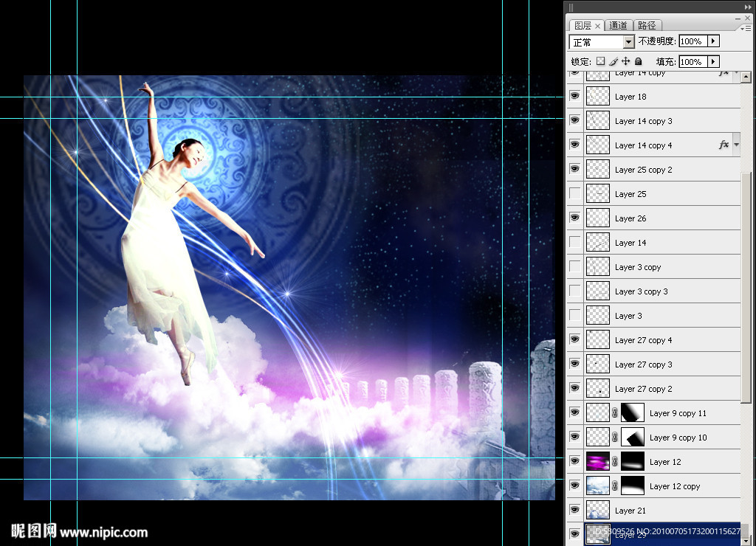756x546 pixels.
Task: Hide Layer 25 copy 2
Action: (x=574, y=169)
